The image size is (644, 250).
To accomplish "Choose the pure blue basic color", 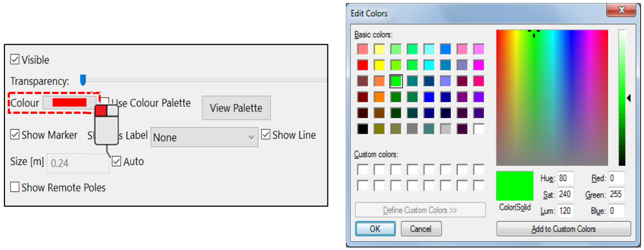I will pos(429,97).
